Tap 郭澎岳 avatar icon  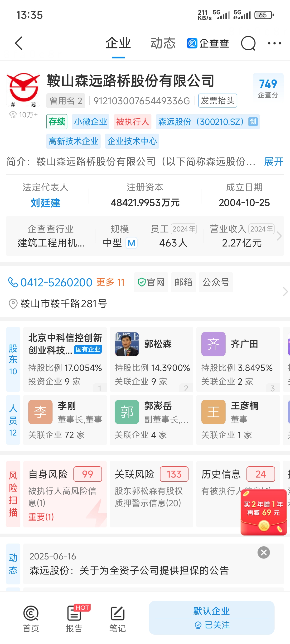point(127,412)
